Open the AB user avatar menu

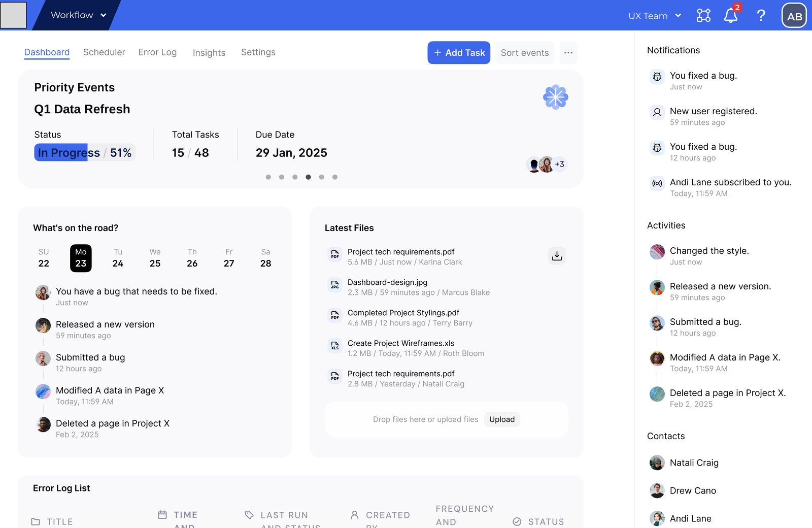pyautogui.click(x=794, y=15)
